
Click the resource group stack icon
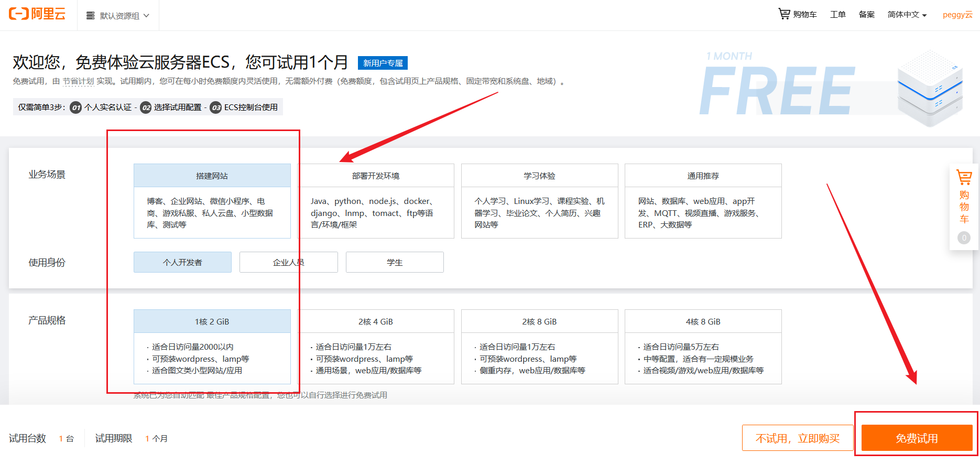pos(90,16)
